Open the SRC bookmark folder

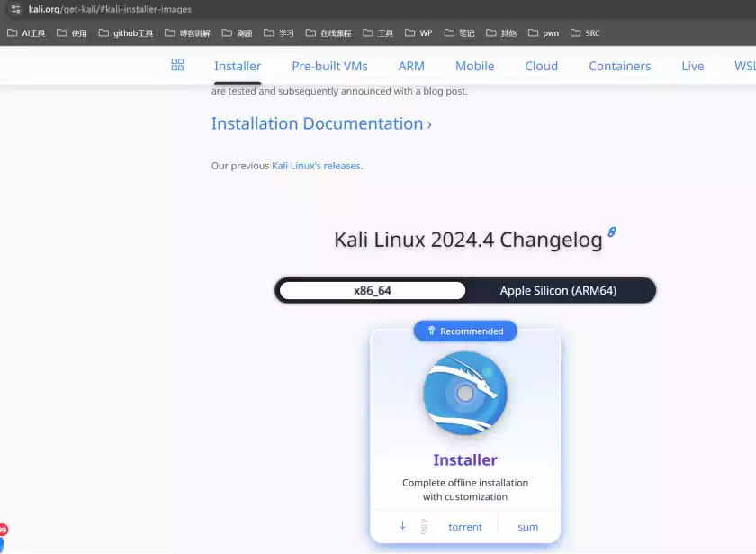point(585,32)
